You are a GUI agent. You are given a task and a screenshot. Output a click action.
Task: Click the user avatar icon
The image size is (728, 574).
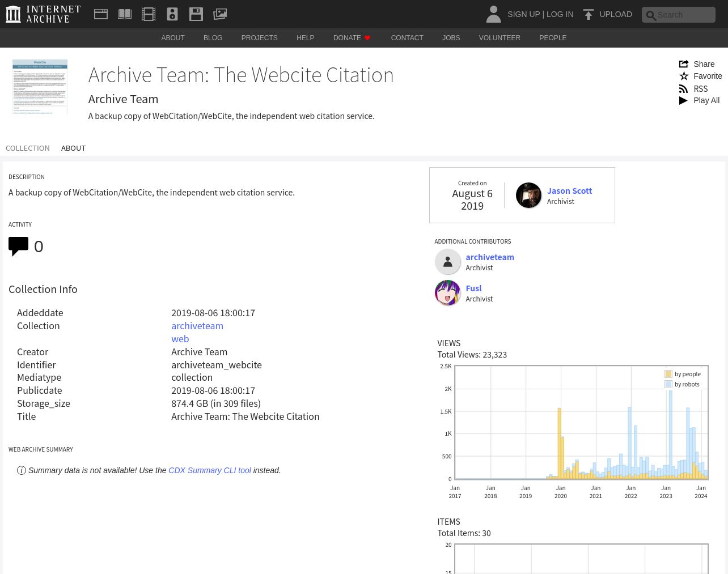[493, 14]
